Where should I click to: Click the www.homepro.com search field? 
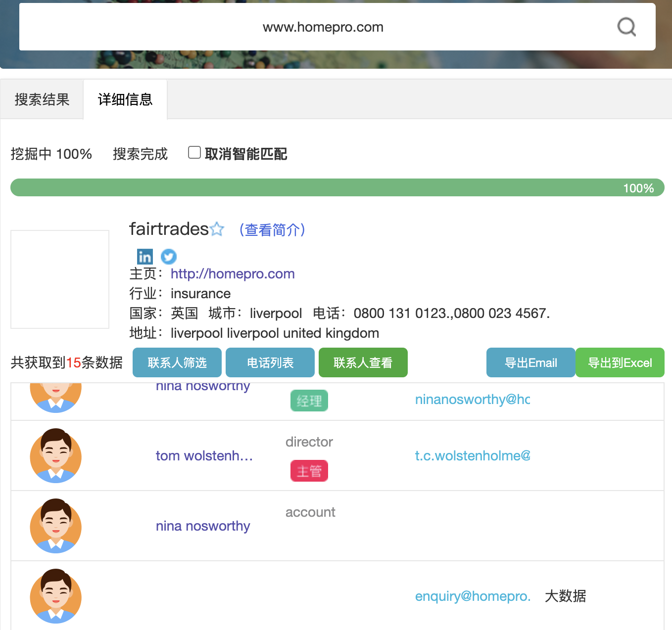pos(337,27)
